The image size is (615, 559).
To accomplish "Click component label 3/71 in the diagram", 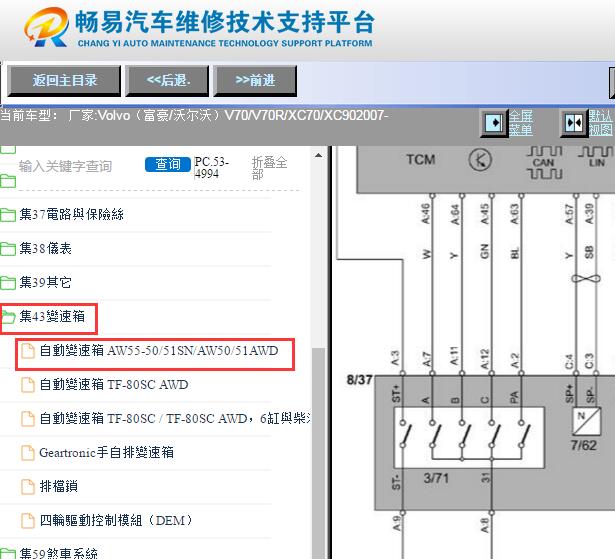I will [436, 478].
